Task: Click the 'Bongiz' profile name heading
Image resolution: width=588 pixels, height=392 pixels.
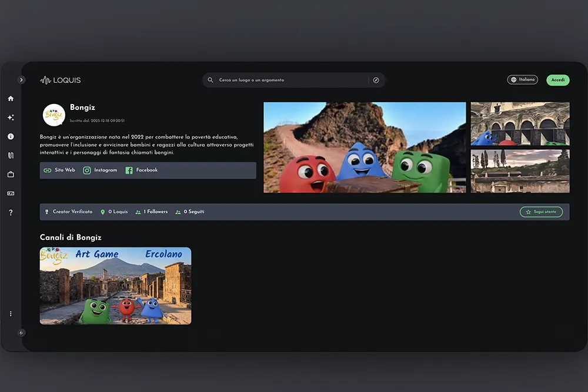Action: click(82, 108)
